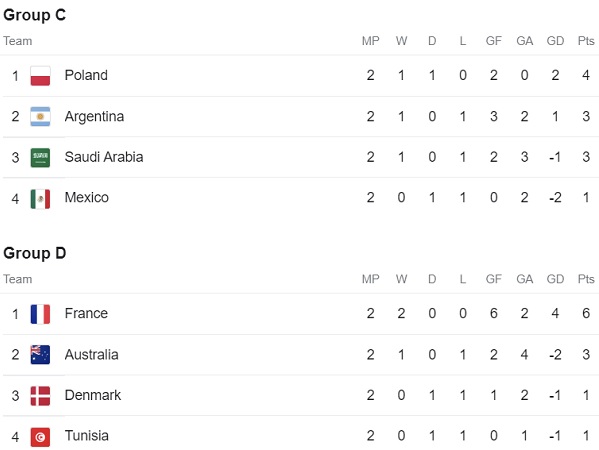This screenshot has height=450, width=599.
Task: Open the Mexico team row
Action: tap(300, 198)
